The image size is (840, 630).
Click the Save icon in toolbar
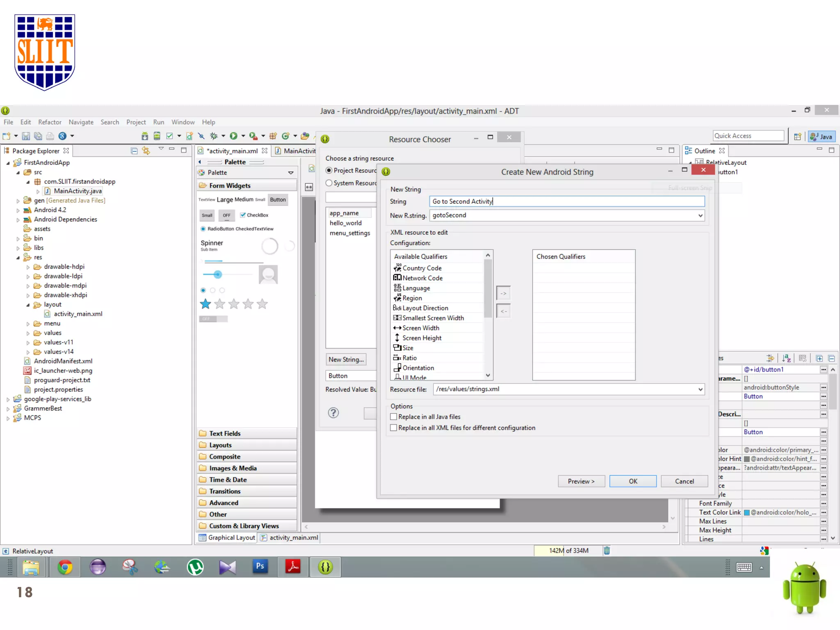click(26, 136)
